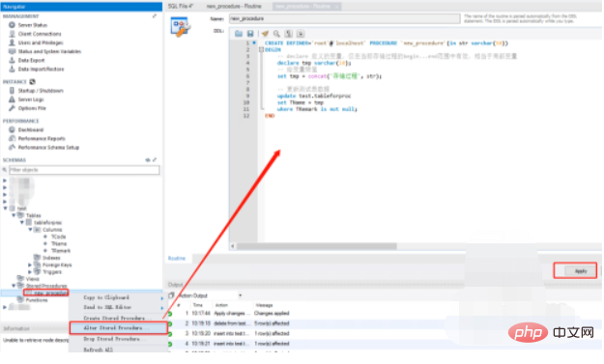Open the performance Dashboard
The image size is (604, 364).
[x=30, y=130]
